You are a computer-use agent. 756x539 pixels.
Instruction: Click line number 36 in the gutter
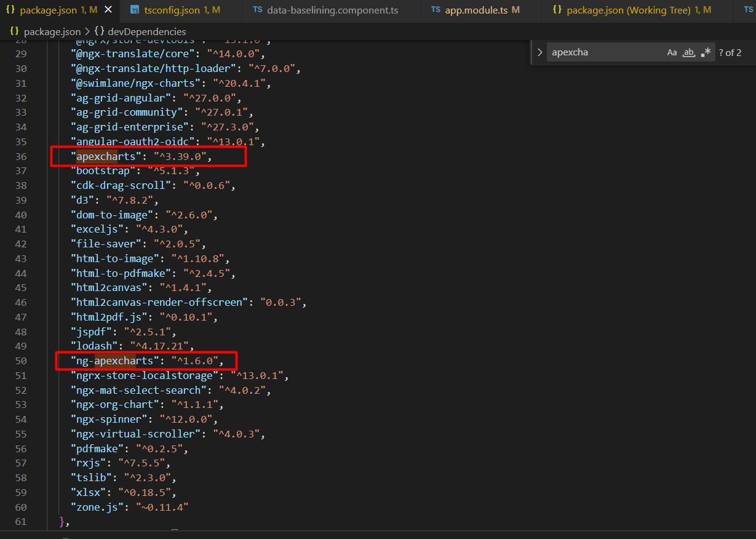tap(20, 156)
